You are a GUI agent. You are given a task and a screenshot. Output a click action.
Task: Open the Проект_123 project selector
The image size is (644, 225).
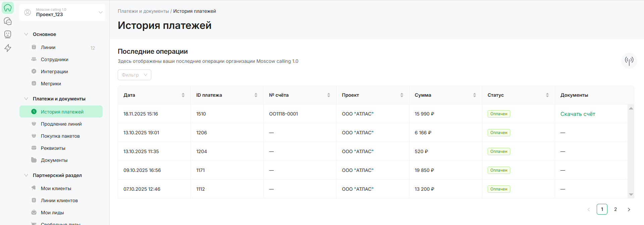click(62, 12)
